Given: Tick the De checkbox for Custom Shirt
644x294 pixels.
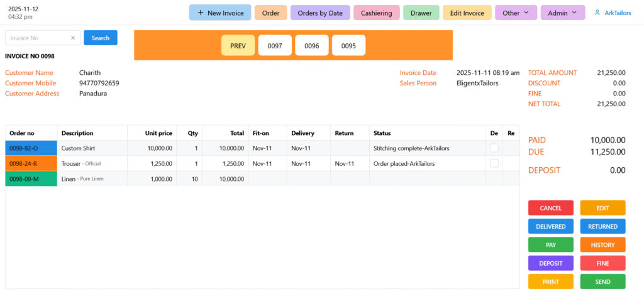Looking at the screenshot, I should [x=494, y=148].
